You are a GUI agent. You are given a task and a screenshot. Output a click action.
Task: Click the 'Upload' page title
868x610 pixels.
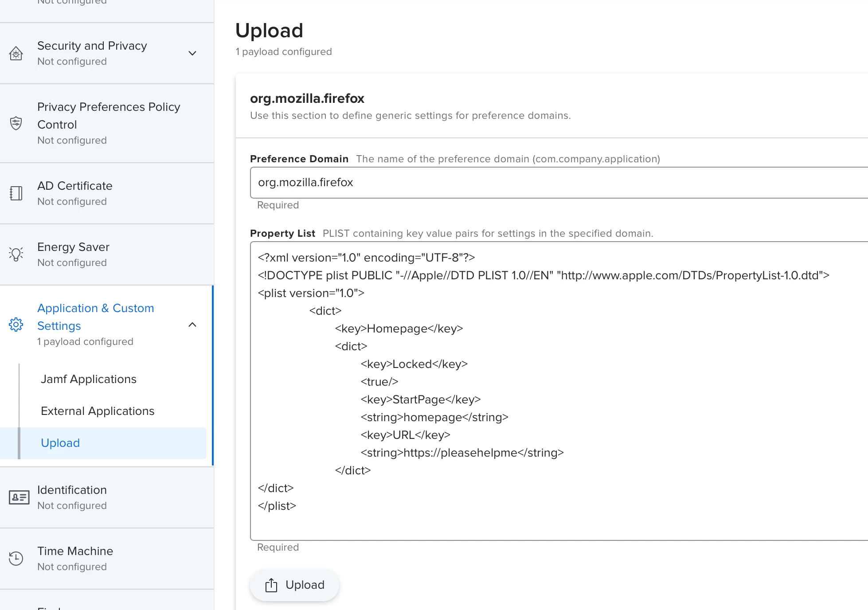pos(269,31)
